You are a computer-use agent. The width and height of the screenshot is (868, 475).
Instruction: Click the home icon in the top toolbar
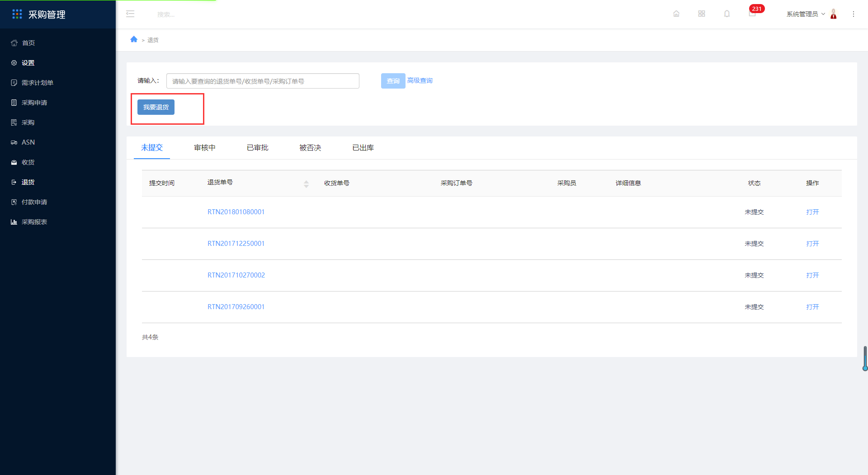click(x=676, y=14)
